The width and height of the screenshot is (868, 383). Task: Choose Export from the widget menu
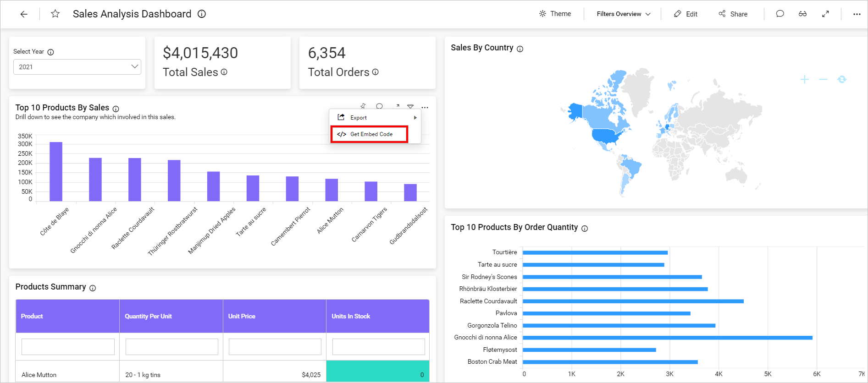click(359, 118)
